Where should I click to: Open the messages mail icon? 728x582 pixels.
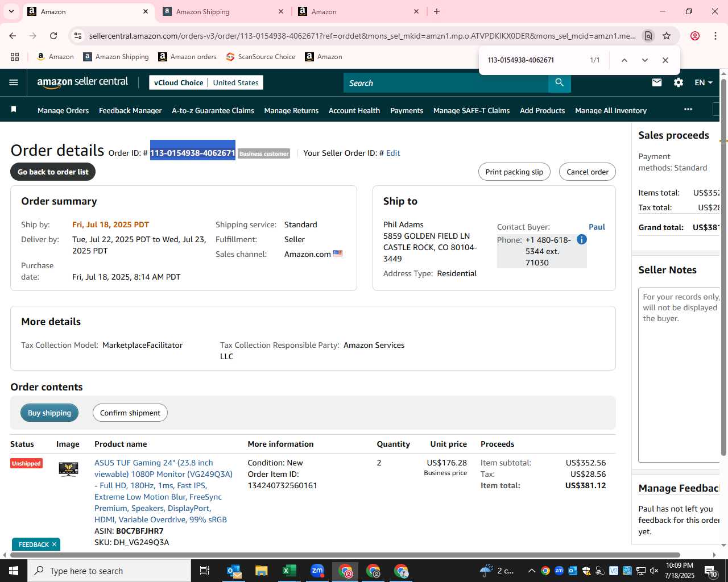(657, 82)
